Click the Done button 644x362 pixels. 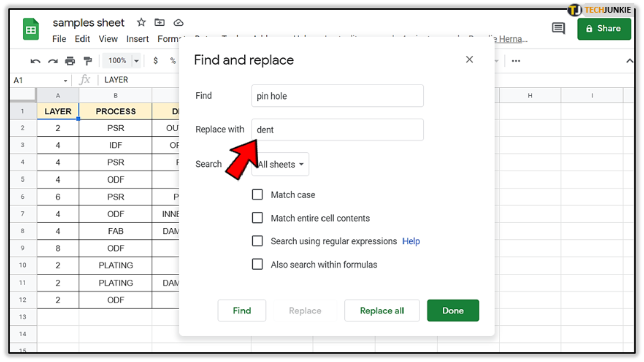[x=453, y=310]
